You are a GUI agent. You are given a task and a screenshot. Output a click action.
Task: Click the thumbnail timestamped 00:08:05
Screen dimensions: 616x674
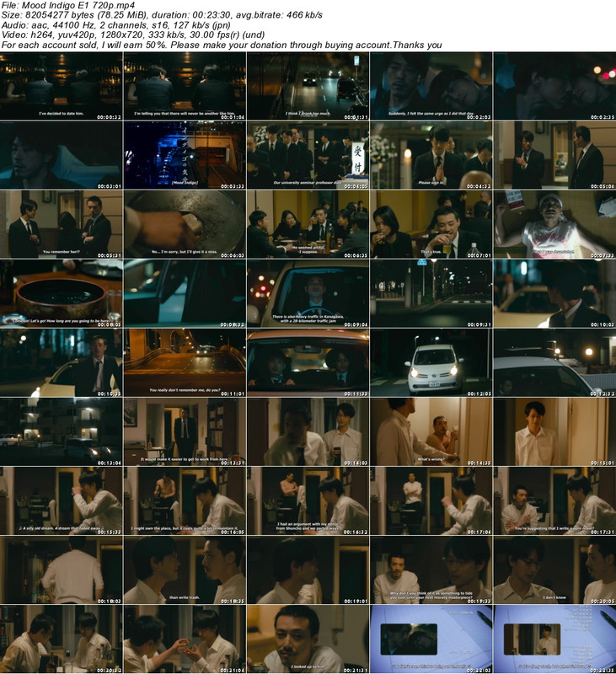pyautogui.click(x=62, y=293)
